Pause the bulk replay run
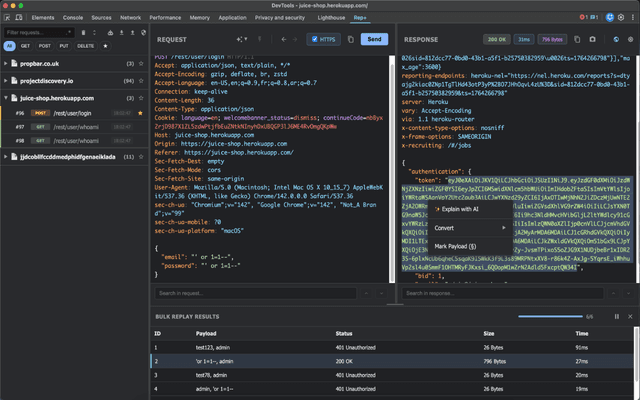 (x=617, y=316)
